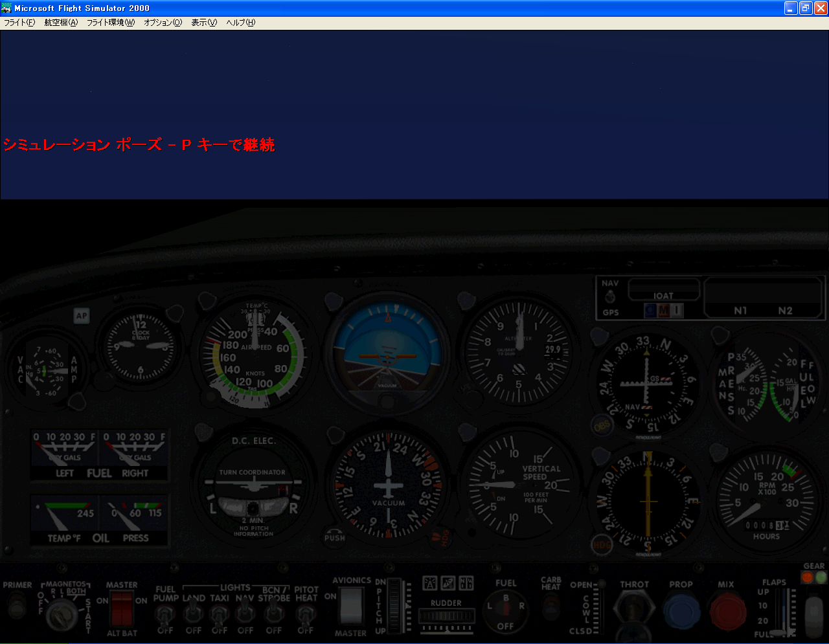Click the left fuel quantity gauge
This screenshot has height=644, width=829.
[x=63, y=454]
